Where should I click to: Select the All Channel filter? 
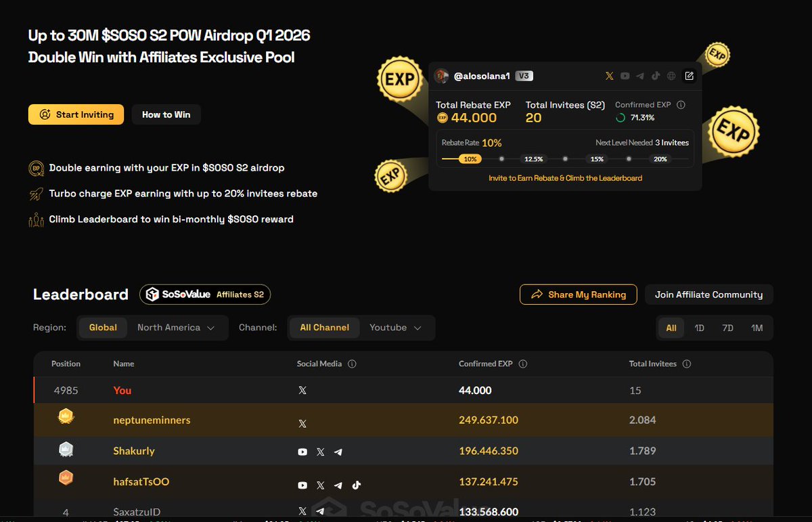[325, 328]
